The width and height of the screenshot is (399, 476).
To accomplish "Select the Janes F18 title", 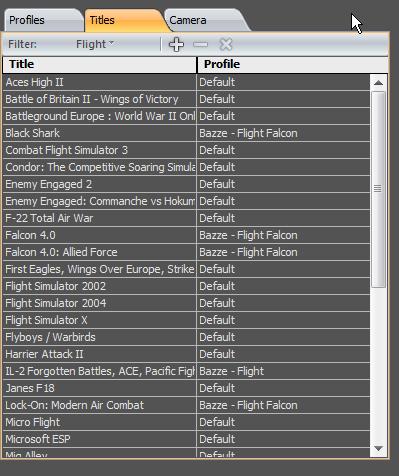I will (99, 388).
